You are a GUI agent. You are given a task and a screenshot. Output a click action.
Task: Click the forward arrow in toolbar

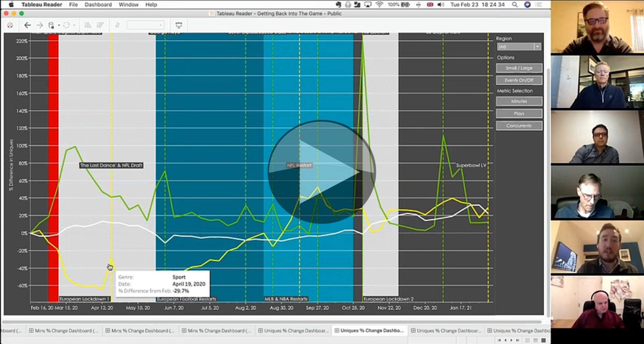pyautogui.click(x=40, y=25)
